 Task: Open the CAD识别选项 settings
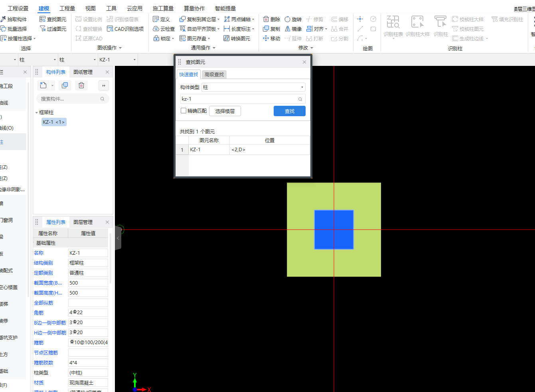(125, 29)
